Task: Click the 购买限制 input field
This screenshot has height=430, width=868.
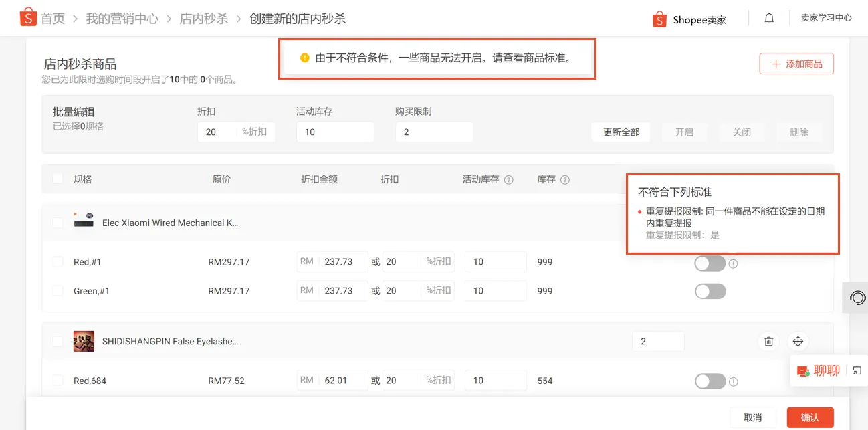Action: click(434, 132)
